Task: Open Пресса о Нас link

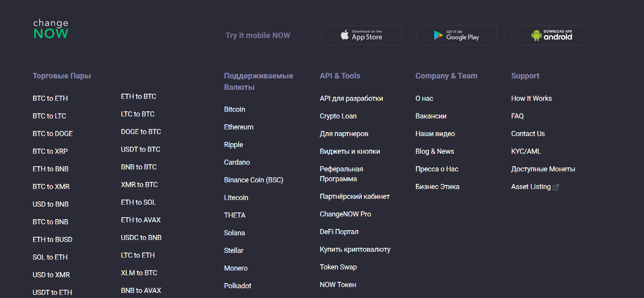Action: 437,169
